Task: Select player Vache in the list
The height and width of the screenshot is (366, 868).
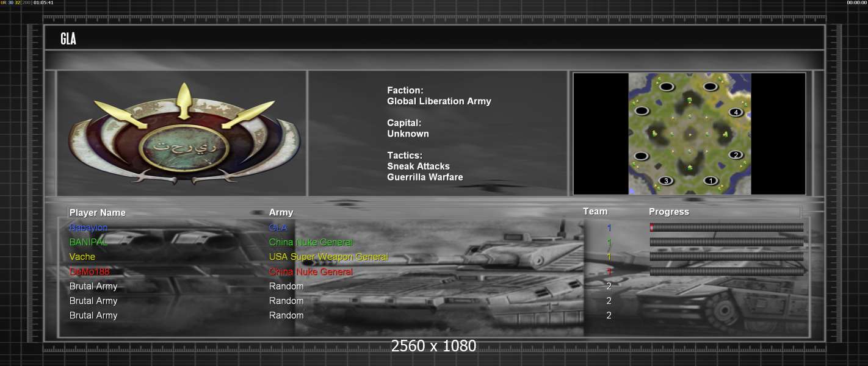Action: point(82,257)
